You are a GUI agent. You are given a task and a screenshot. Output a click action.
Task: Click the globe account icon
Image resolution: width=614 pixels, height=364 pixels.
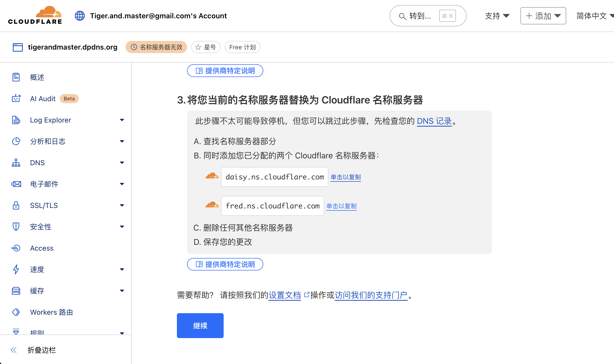pos(80,16)
